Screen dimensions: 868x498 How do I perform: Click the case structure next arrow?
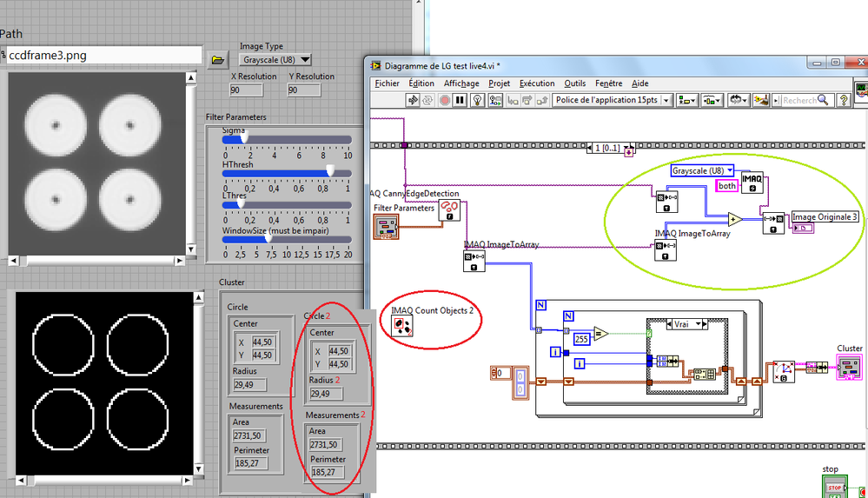point(705,324)
